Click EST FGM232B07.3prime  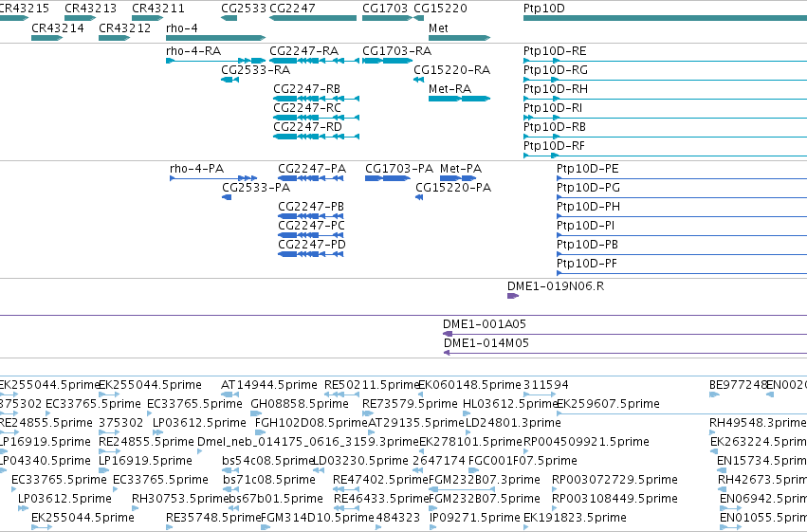coord(462,489)
